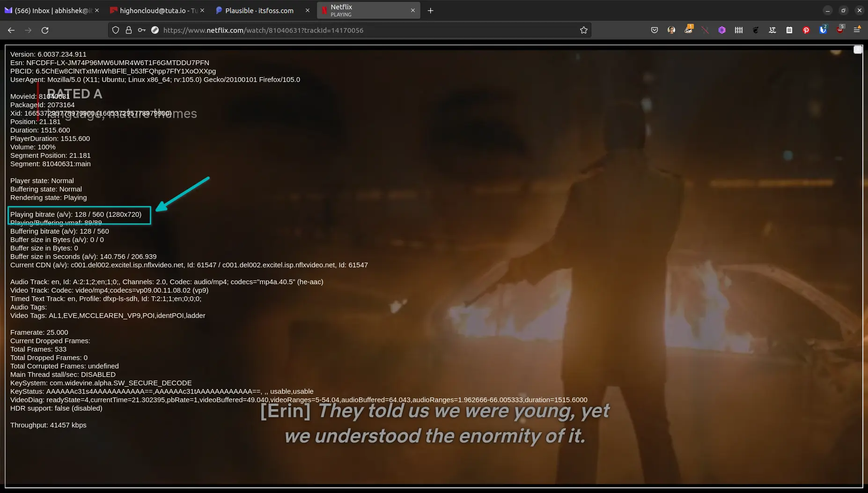Click the crossed-out extension icon

pos(705,30)
